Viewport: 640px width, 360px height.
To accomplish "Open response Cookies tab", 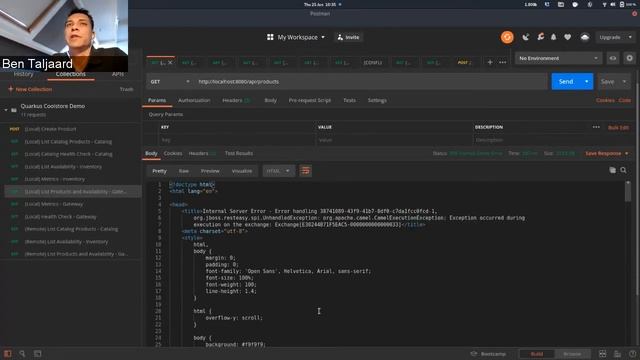I will [x=173, y=153].
